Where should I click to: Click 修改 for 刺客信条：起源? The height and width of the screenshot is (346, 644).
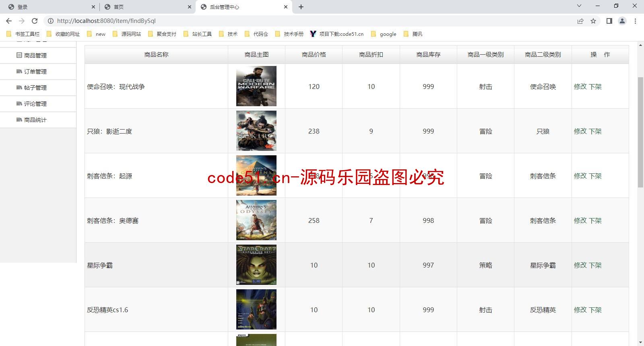pyautogui.click(x=580, y=176)
